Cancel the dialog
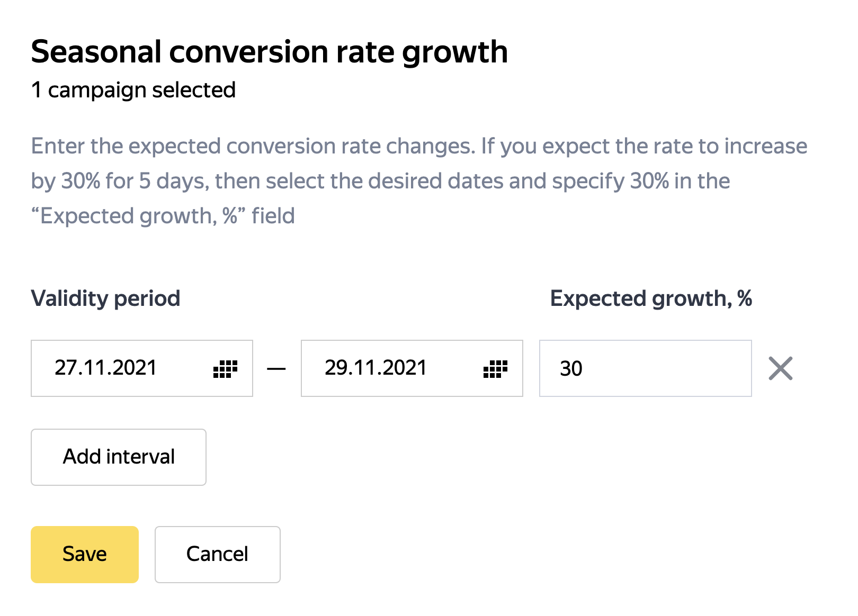Image resolution: width=858 pixels, height=616 pixels. (x=217, y=554)
